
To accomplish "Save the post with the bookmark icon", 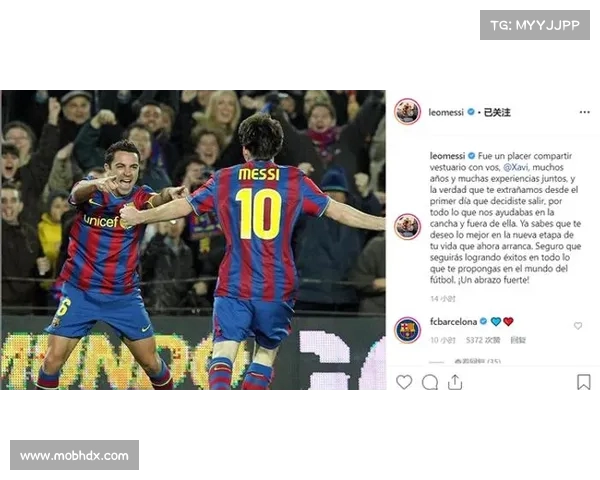I will pos(584,382).
